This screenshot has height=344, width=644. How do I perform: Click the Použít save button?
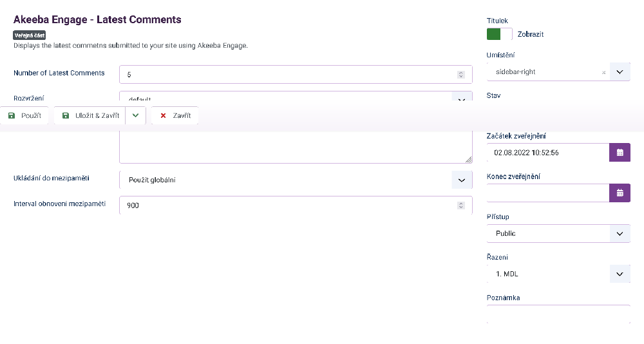coord(24,115)
